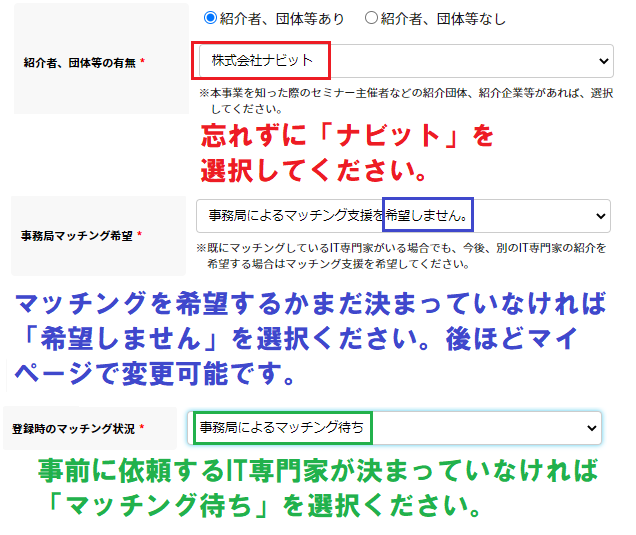Image resolution: width=636 pixels, height=535 pixels.
Task: Click the 紹介者、団体等の有無 field label
Action: [84, 62]
